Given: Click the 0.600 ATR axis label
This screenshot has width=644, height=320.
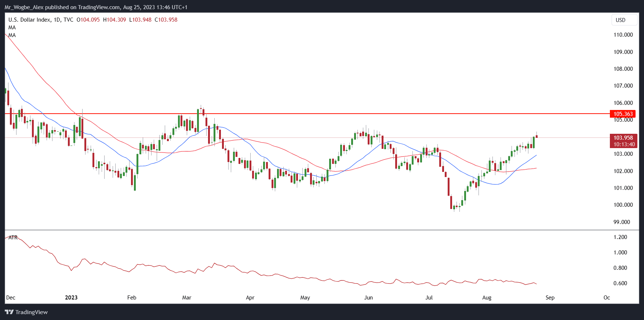Looking at the screenshot, I should point(620,283).
